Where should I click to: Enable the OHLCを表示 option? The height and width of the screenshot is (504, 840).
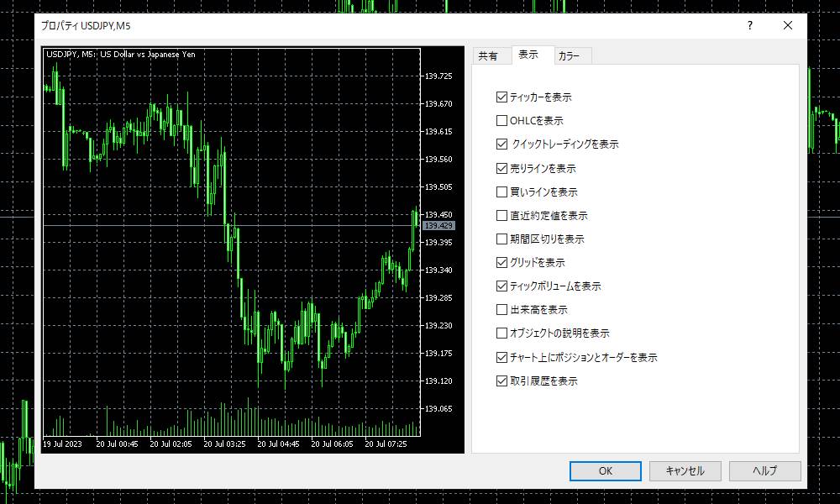click(502, 121)
